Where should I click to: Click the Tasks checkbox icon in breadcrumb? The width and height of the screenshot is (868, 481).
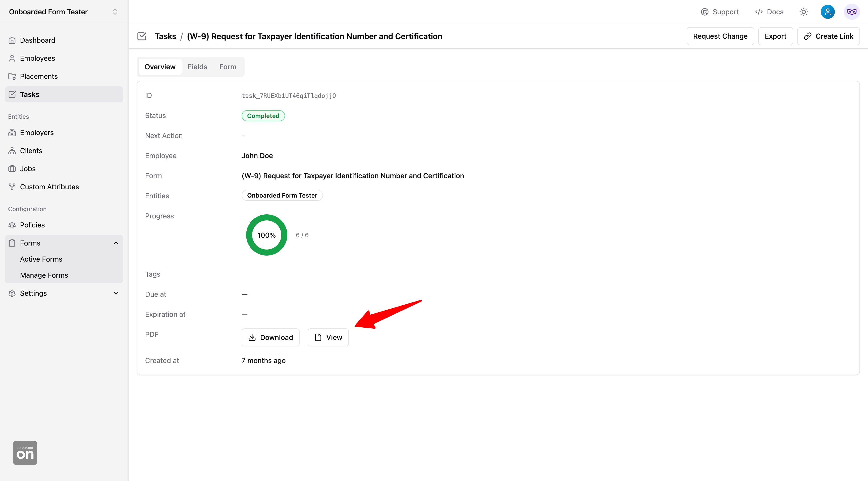click(142, 36)
